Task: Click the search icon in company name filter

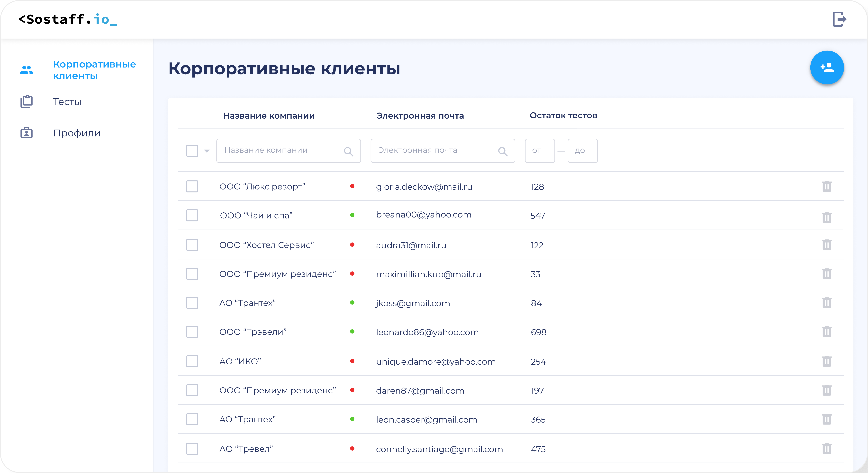Action: (348, 151)
